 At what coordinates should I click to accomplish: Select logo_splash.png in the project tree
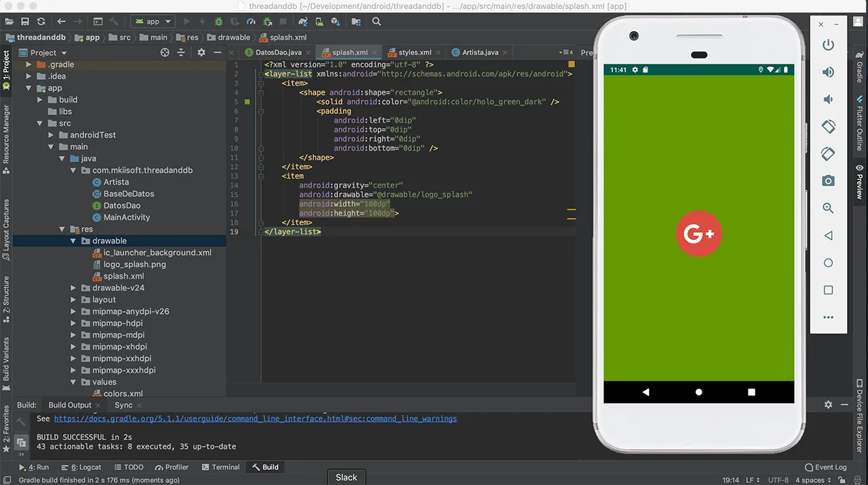click(x=134, y=265)
